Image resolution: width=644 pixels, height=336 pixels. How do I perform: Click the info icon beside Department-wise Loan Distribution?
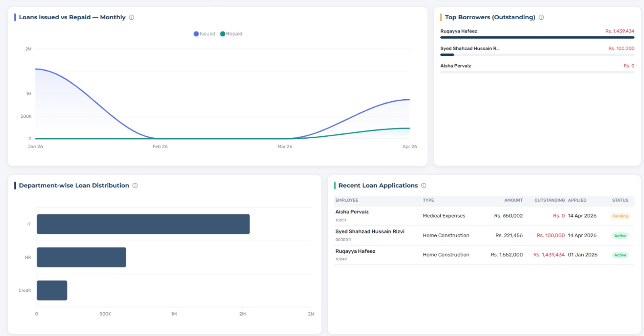pos(135,186)
